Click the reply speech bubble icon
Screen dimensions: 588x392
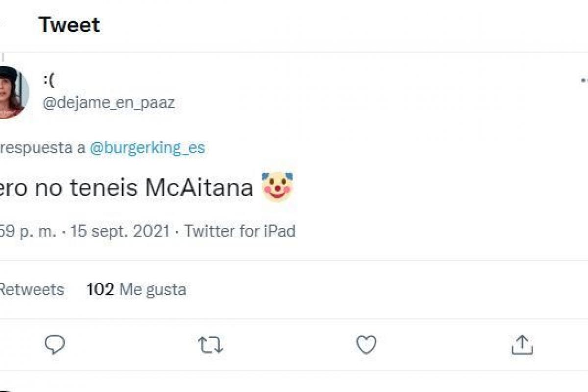pos(54,345)
